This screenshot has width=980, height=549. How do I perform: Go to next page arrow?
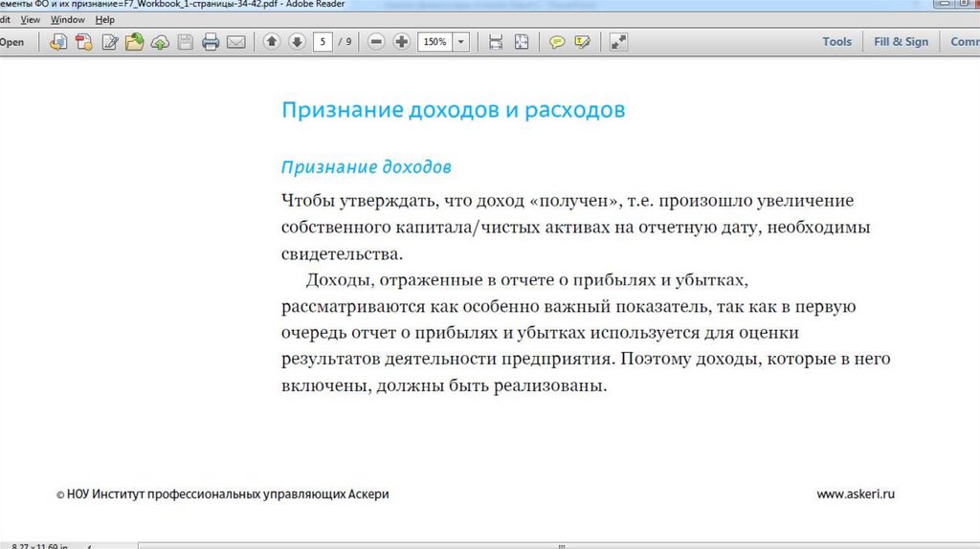coord(297,42)
